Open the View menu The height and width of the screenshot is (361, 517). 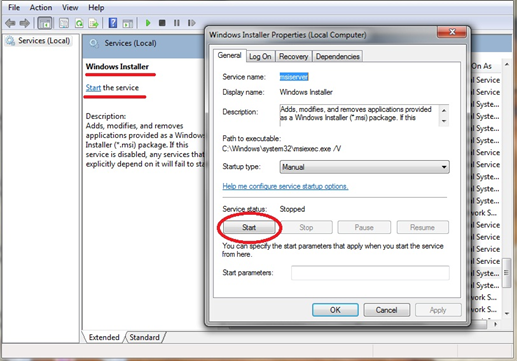tap(70, 7)
